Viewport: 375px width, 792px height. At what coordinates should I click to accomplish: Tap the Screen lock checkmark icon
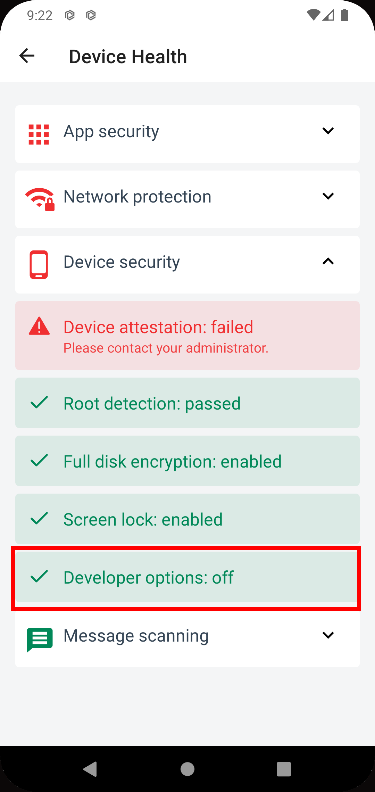click(x=39, y=518)
